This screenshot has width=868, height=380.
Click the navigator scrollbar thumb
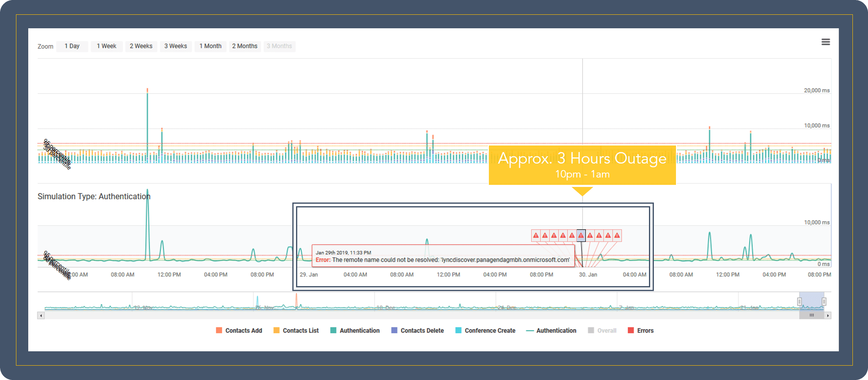(x=811, y=315)
